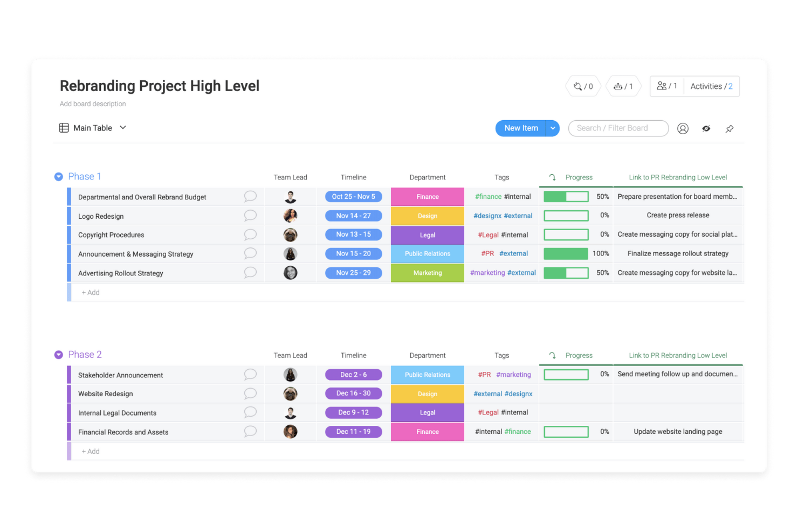The height and width of the screenshot is (532, 798).
Task: Open the New Item dropdown arrow
Action: [553, 128]
